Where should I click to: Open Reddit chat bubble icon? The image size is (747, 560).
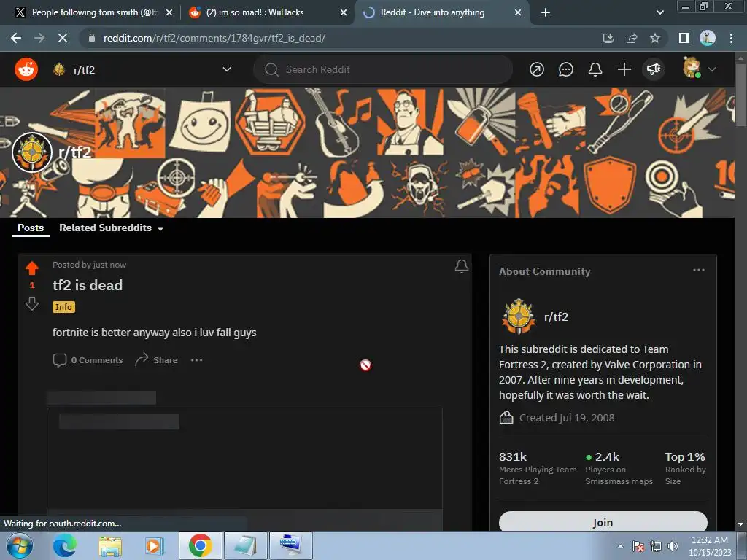tap(565, 69)
